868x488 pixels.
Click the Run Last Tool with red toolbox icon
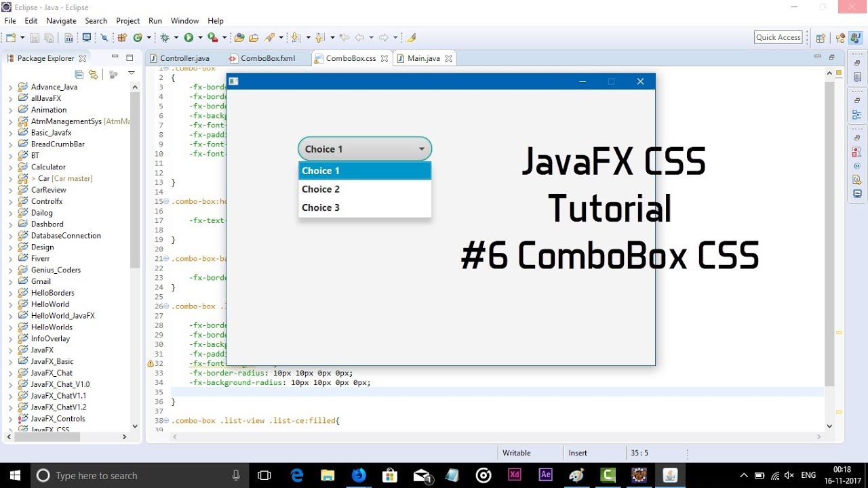(212, 38)
